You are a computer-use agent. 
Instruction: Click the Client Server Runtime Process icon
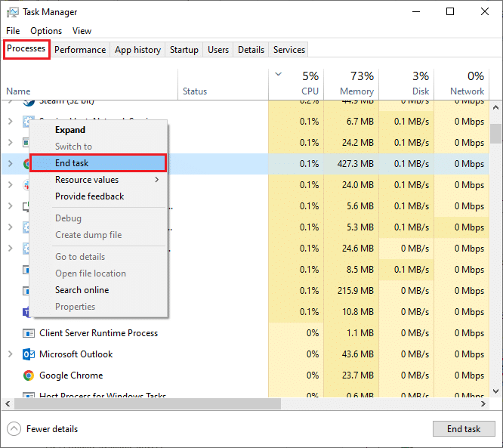[29, 333]
